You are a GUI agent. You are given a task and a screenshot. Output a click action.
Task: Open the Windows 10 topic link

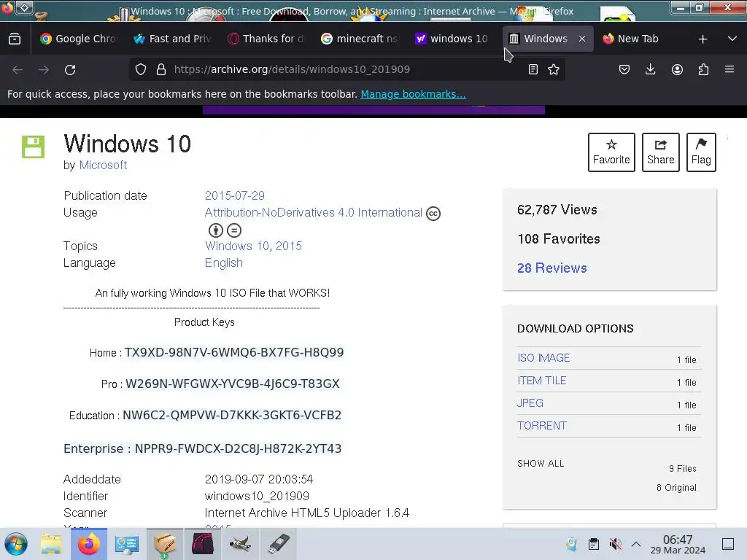[x=237, y=246]
